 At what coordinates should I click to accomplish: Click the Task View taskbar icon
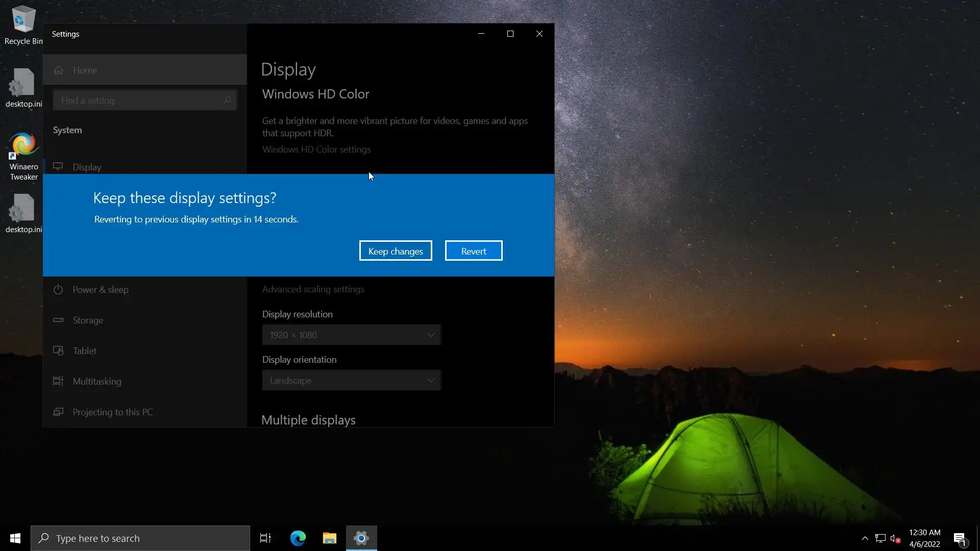(265, 538)
